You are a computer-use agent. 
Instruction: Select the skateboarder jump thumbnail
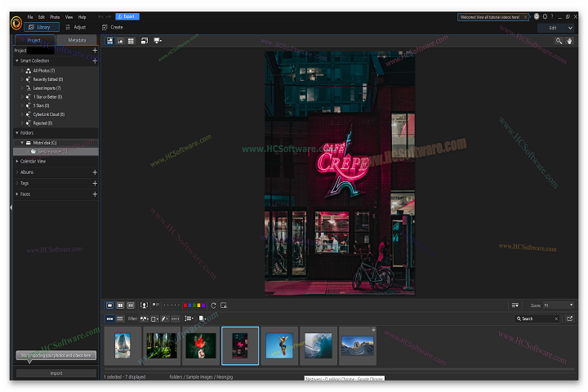pos(279,345)
